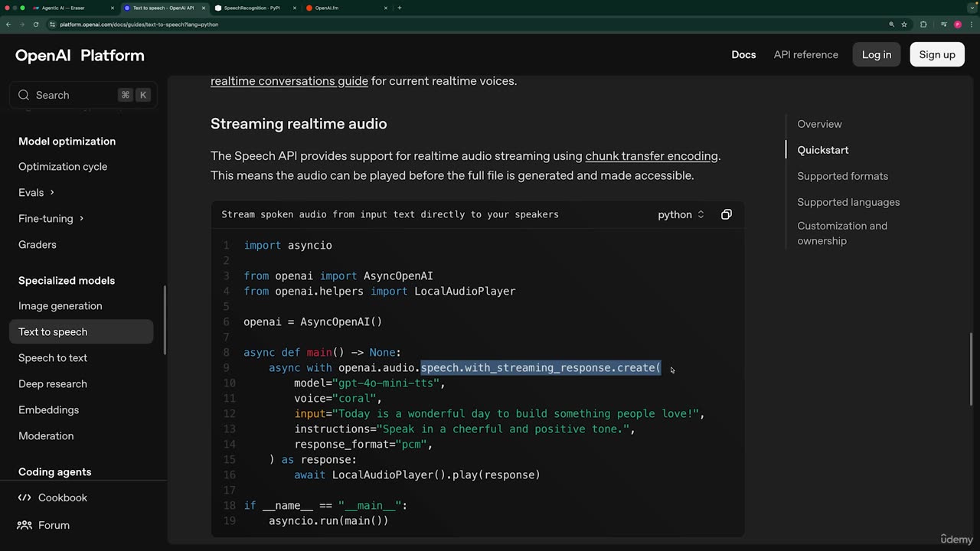Click code line response_format="pcm"
The image size is (980, 551).
[363, 444]
